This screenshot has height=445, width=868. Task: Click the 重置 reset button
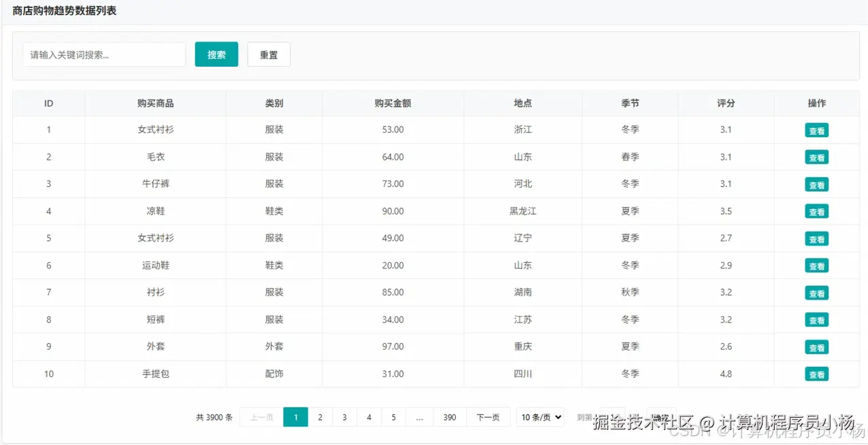point(269,54)
